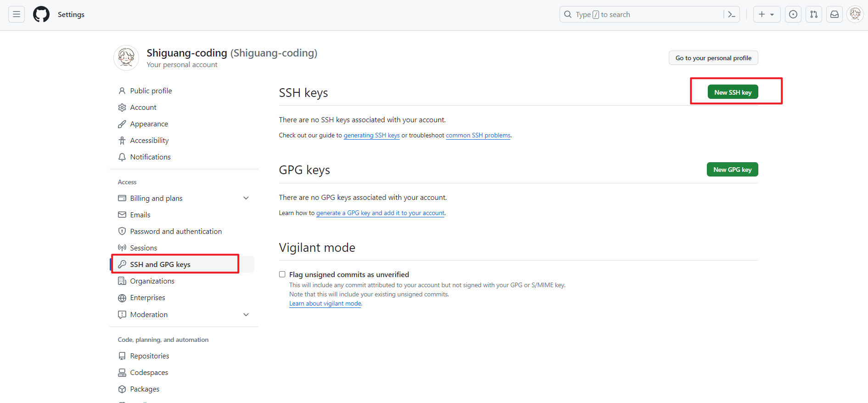This screenshot has height=403, width=868.
Task: Click the Enterprises globe icon
Action: click(x=122, y=298)
